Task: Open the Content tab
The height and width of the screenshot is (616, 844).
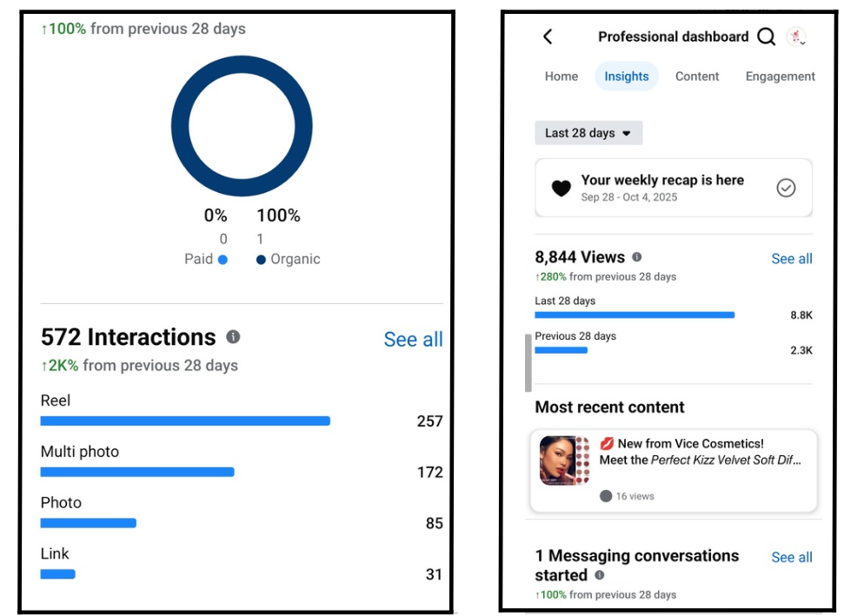Action: pos(697,76)
